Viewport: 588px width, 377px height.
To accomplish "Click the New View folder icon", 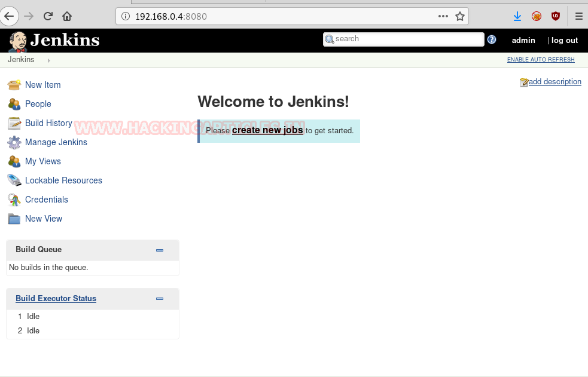I will pos(14,219).
